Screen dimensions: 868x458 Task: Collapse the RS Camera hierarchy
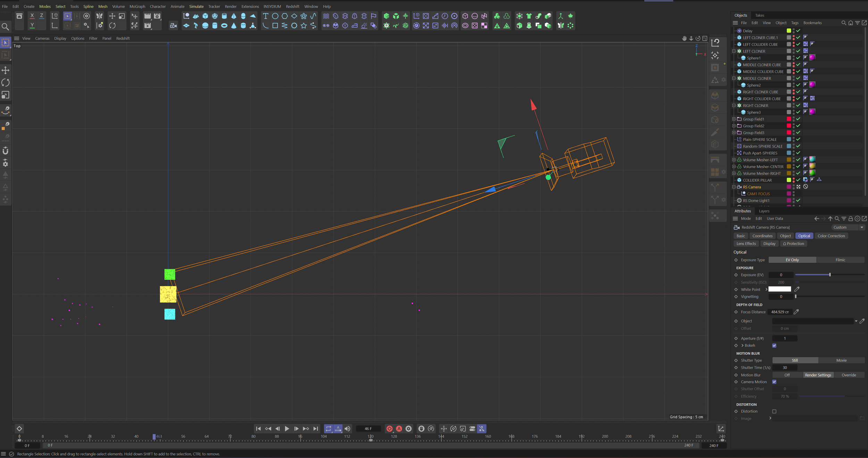[734, 187]
